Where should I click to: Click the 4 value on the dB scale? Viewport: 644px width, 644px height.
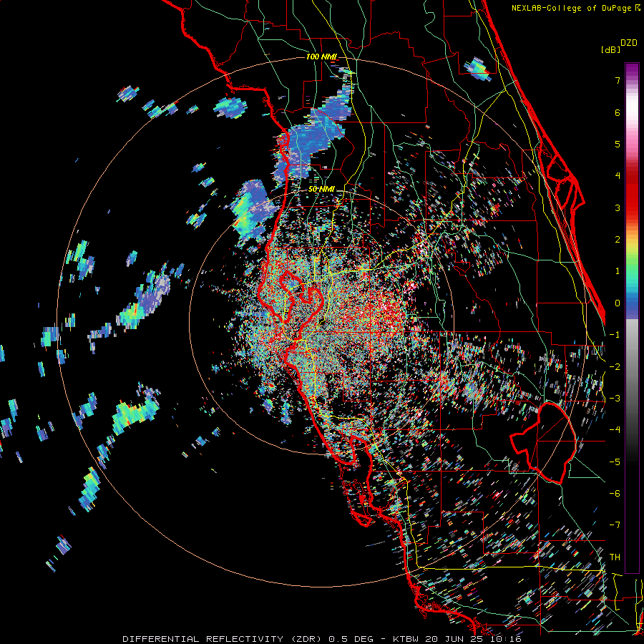point(618,176)
